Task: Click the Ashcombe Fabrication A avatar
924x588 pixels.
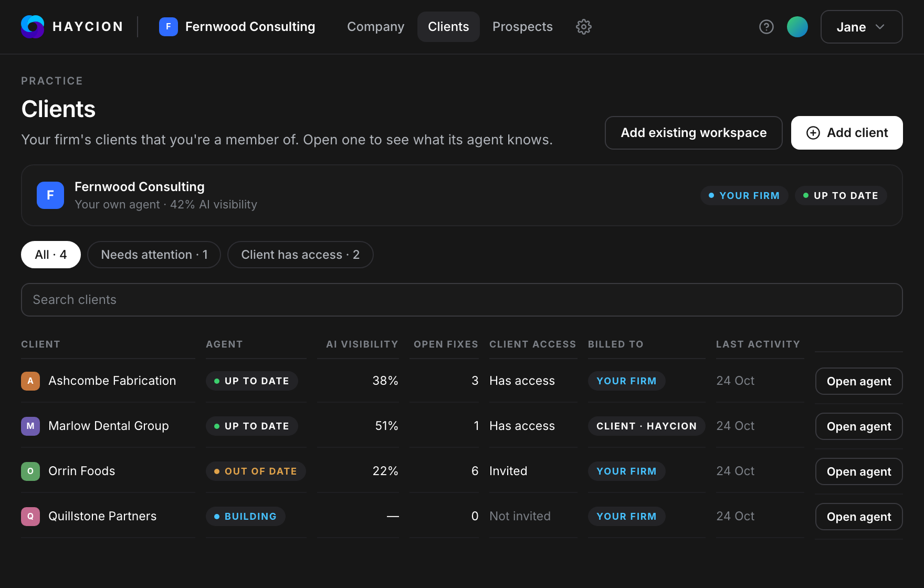Action: coord(30,381)
